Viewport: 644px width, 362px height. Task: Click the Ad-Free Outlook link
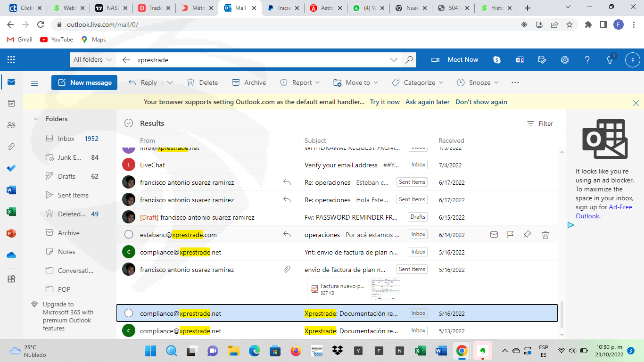tap(603, 212)
